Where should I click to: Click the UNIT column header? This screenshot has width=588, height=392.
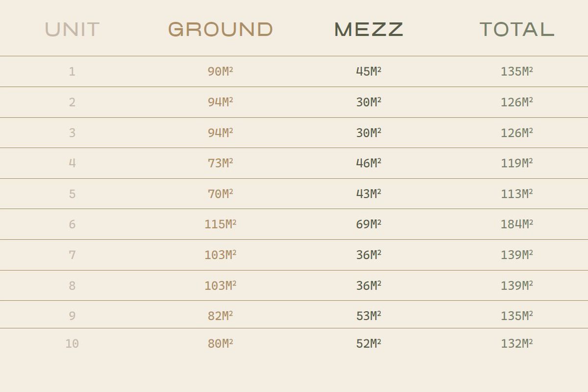coord(73,29)
